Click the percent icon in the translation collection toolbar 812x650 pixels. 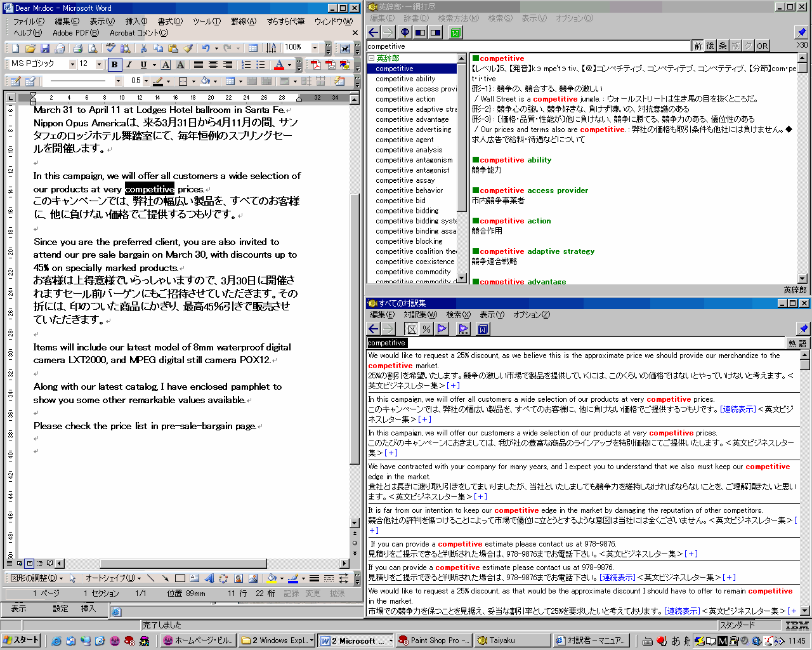(x=427, y=329)
